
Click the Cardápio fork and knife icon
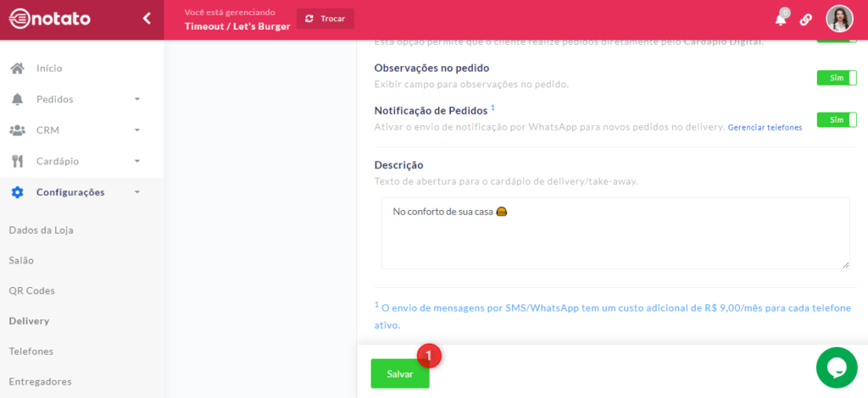pyautogui.click(x=17, y=161)
